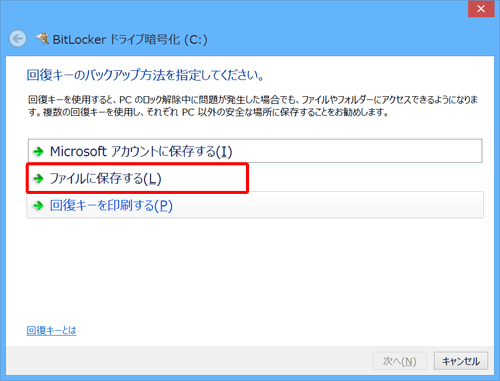Select 回復キーを印刷する(P) option

[255, 205]
